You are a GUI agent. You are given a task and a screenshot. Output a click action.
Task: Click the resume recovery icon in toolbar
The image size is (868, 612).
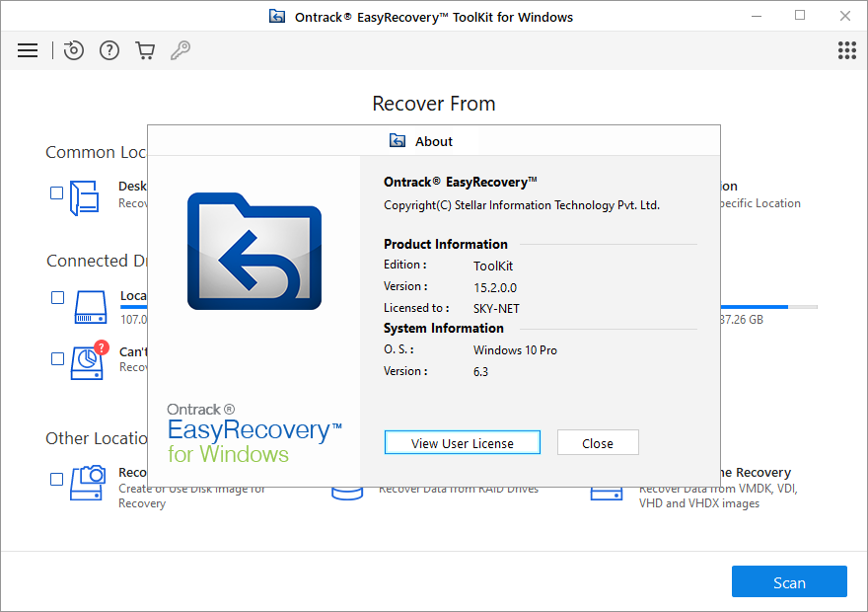point(74,50)
